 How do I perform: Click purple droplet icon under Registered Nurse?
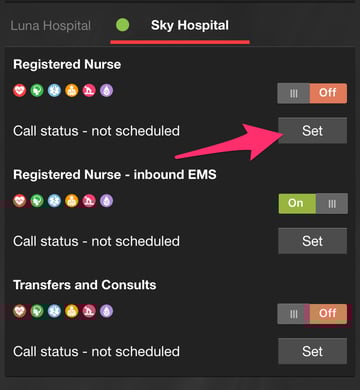106,90
